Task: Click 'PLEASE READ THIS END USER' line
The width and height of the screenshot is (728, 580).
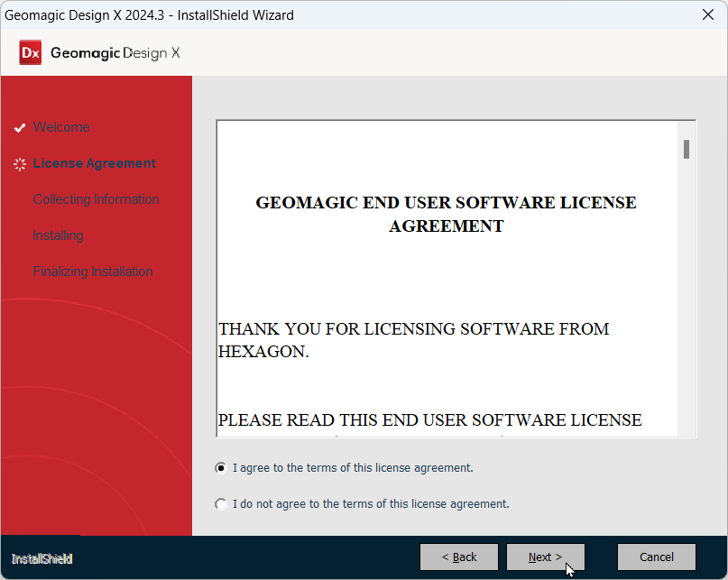Action: pos(430,419)
